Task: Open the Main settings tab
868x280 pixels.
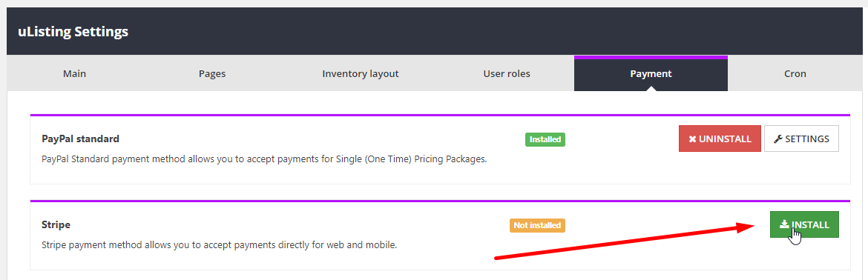Action: coord(75,73)
